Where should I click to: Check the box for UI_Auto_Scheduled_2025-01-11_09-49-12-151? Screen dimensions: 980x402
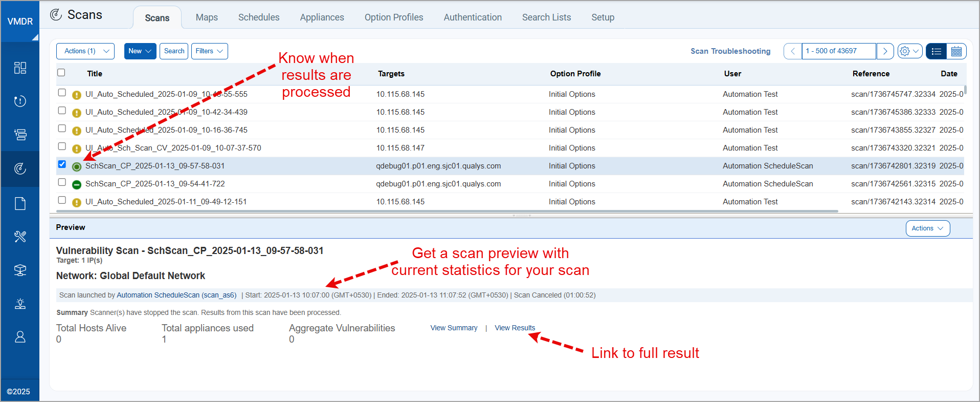[62, 200]
